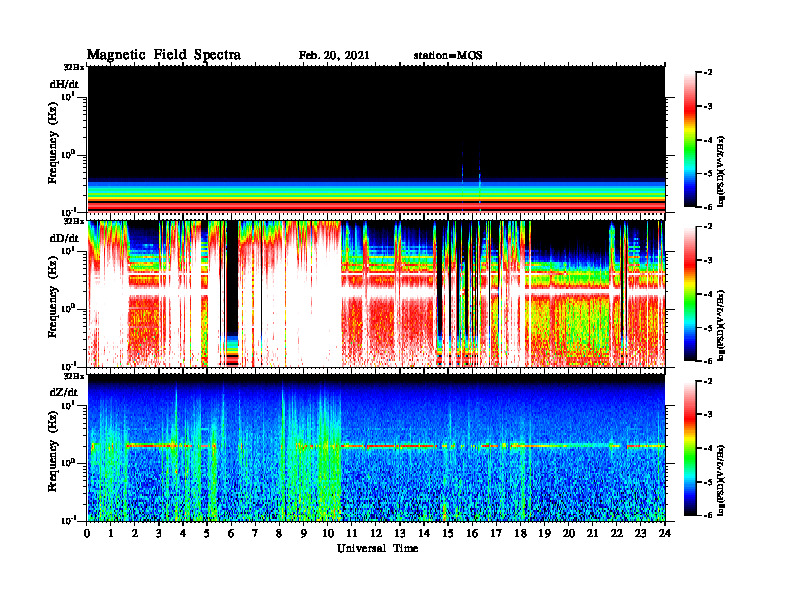This screenshot has height=612, width=792.
Task: Click hour tick label "5" on time axis
Action: point(207,534)
